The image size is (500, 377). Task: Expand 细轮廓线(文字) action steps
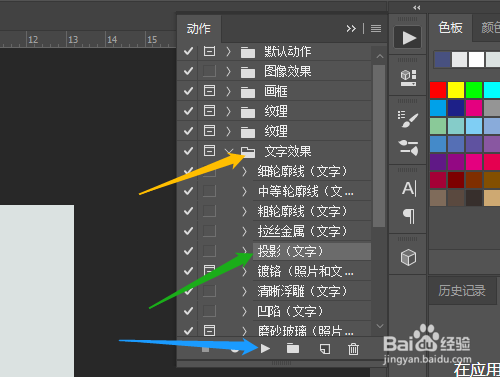point(245,171)
